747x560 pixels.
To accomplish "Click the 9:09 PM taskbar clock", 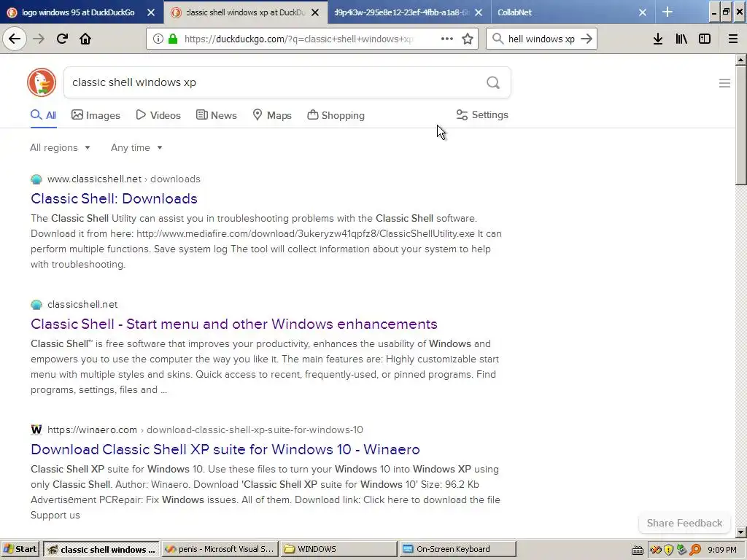I will tap(722, 550).
